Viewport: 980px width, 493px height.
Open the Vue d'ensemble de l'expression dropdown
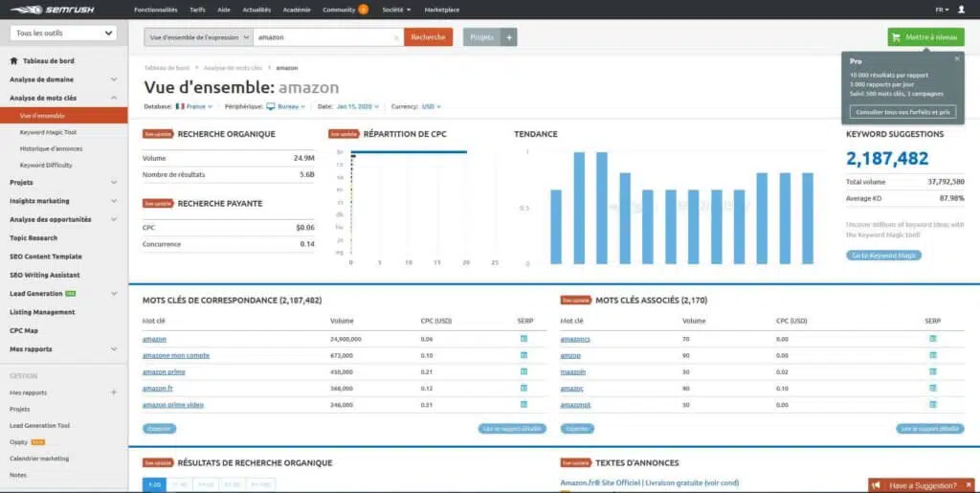198,37
